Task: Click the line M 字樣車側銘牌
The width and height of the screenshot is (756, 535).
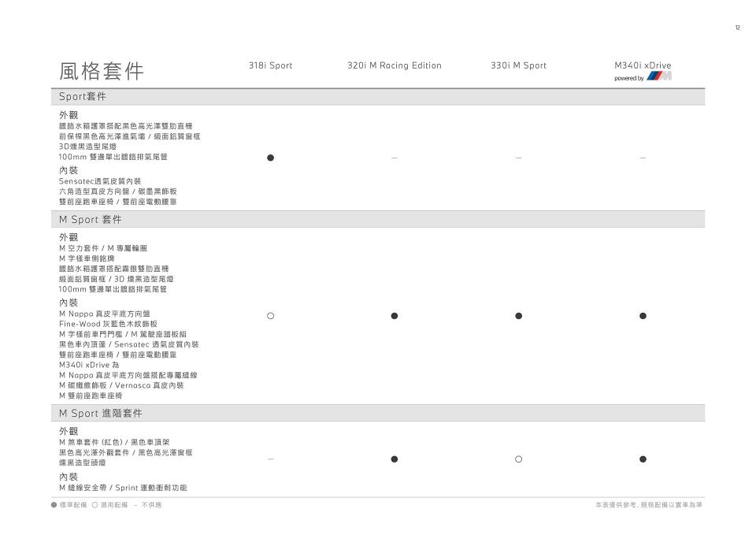Action: pos(87,258)
